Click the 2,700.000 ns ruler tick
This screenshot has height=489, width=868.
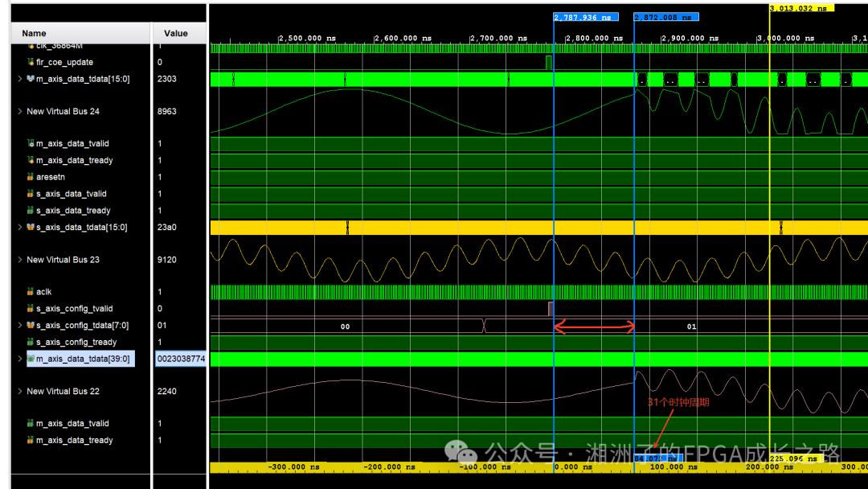tap(498, 39)
